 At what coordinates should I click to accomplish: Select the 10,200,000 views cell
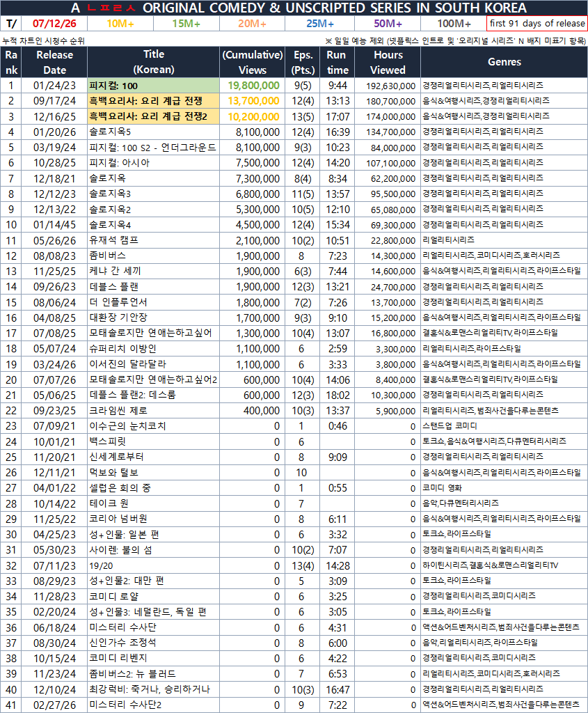click(x=252, y=116)
